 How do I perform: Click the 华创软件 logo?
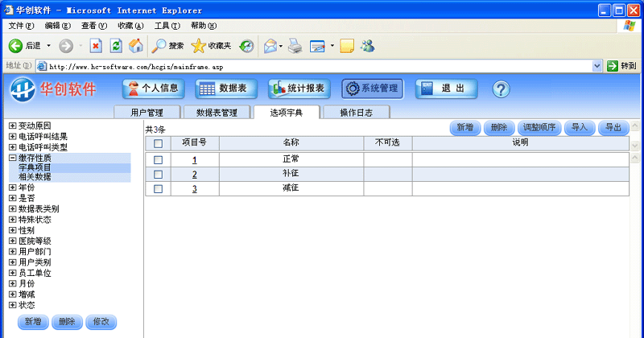pyautogui.click(x=52, y=89)
